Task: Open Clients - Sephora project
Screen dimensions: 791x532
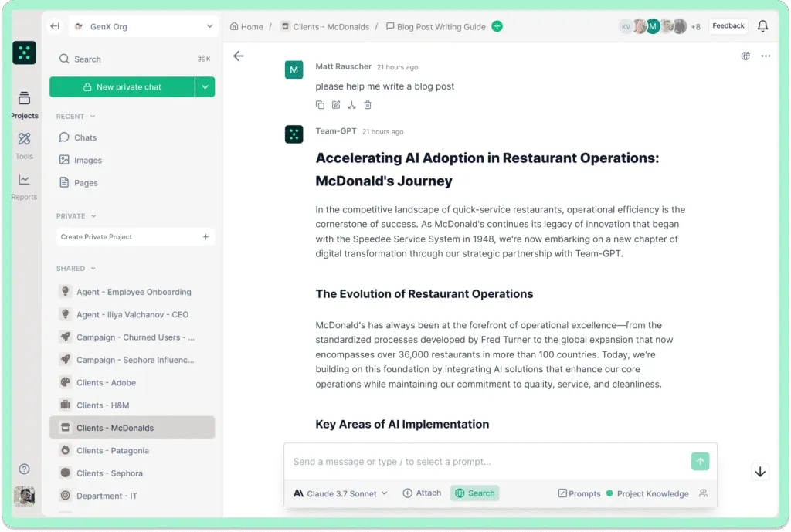Action: click(132, 473)
